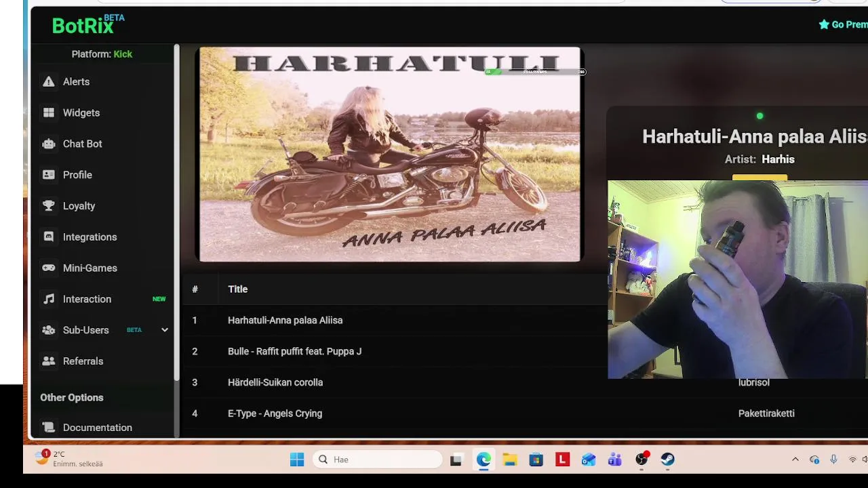Screen dimensions: 868x488
Task: Open the Documentation link
Action: 98,428
